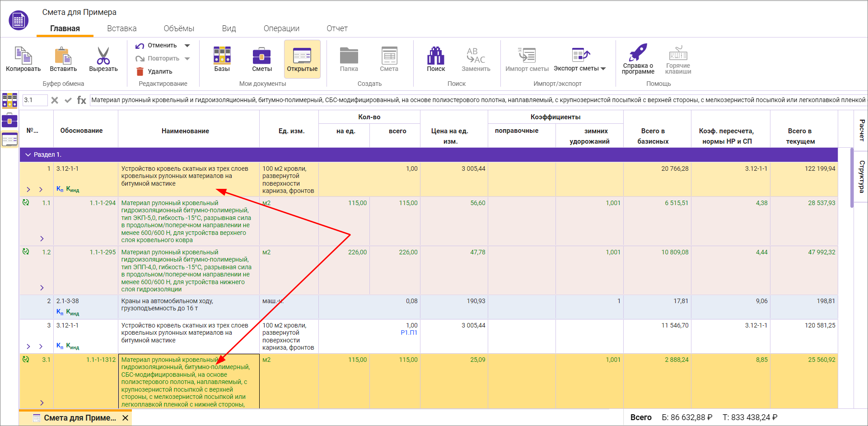This screenshot has width=868, height=426.
Task: Redo with the Повторить button
Action: pyautogui.click(x=158, y=58)
